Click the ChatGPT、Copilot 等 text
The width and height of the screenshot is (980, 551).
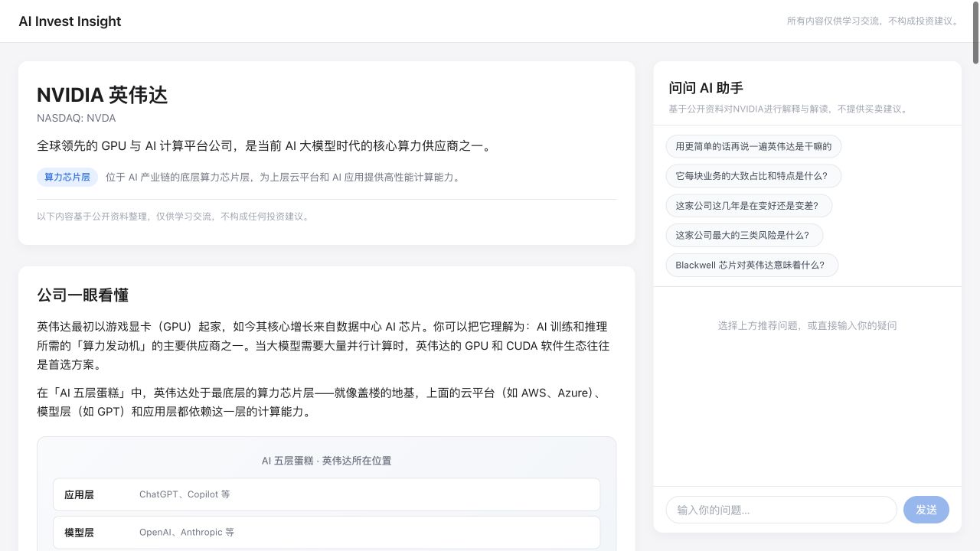pos(185,494)
